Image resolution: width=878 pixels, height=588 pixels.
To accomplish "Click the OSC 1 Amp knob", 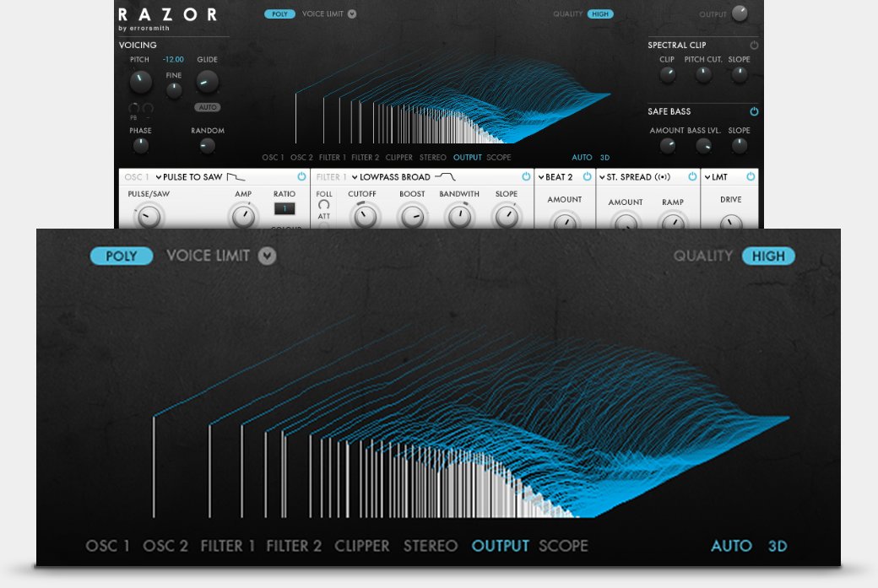I will coord(243,217).
